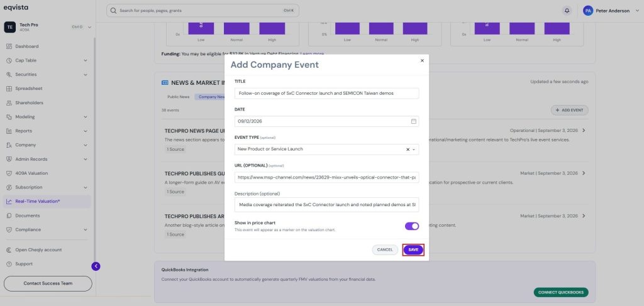This screenshot has width=644, height=306.
Task: Expand the Reports menu chevron
Action: 86,131
